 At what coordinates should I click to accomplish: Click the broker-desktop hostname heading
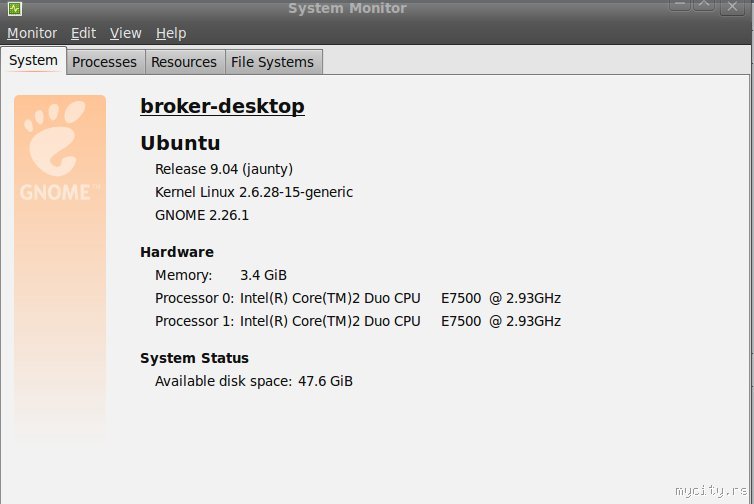[x=222, y=106]
